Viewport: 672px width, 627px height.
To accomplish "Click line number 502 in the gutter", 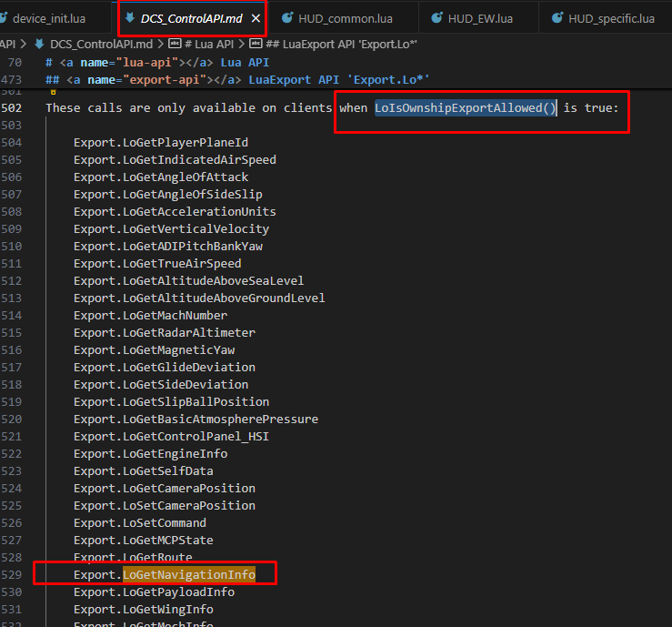I will pyautogui.click(x=11, y=108).
